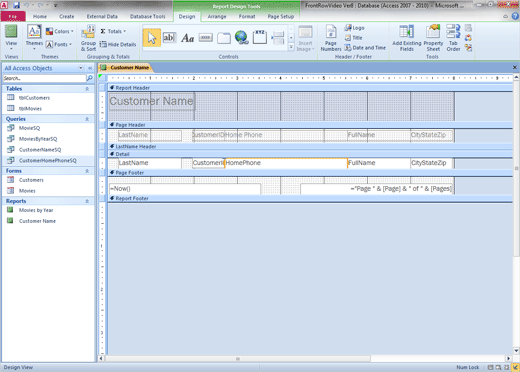This screenshot has height=372, width=520.
Task: Open the Themes gallery
Action: (34, 37)
